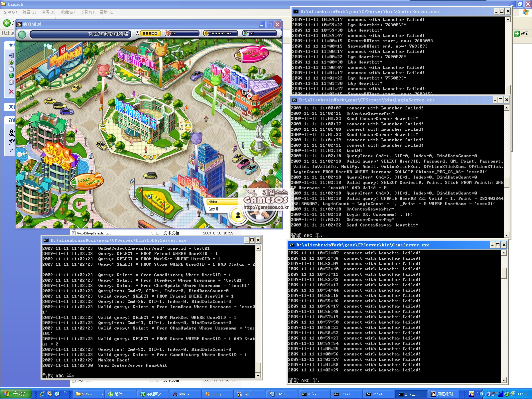Click the green cat head balloon marker
The height and width of the screenshot is (399, 532).
pyautogui.click(x=216, y=79)
